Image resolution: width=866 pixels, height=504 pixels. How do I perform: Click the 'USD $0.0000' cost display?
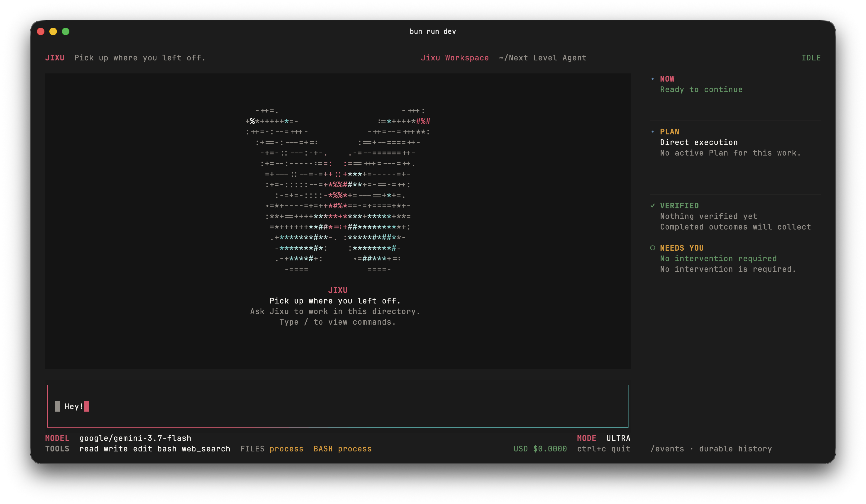(540, 449)
